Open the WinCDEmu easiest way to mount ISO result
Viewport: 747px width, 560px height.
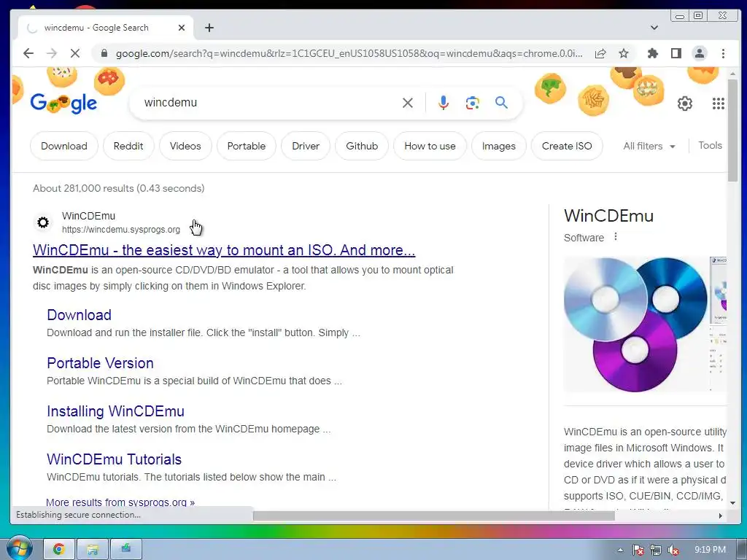tap(224, 250)
